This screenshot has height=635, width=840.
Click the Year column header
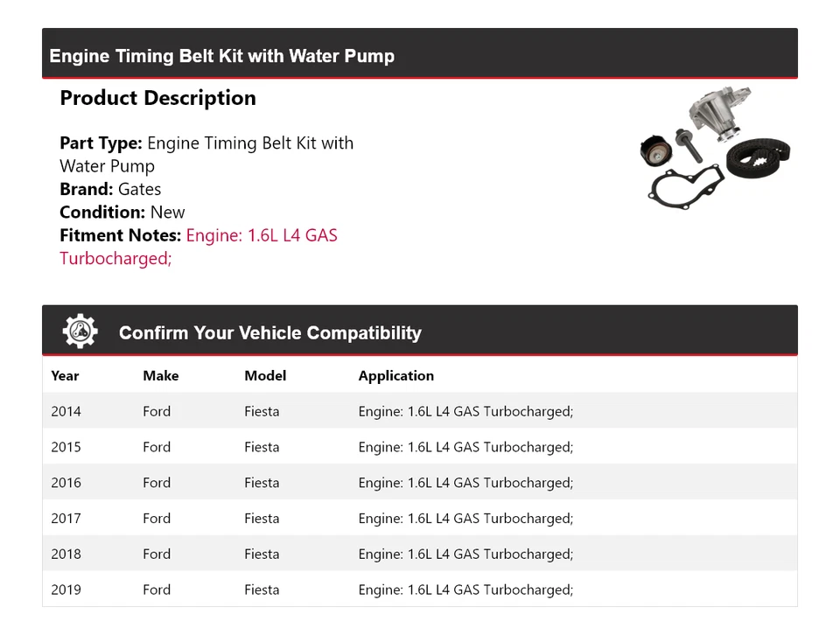click(65, 376)
